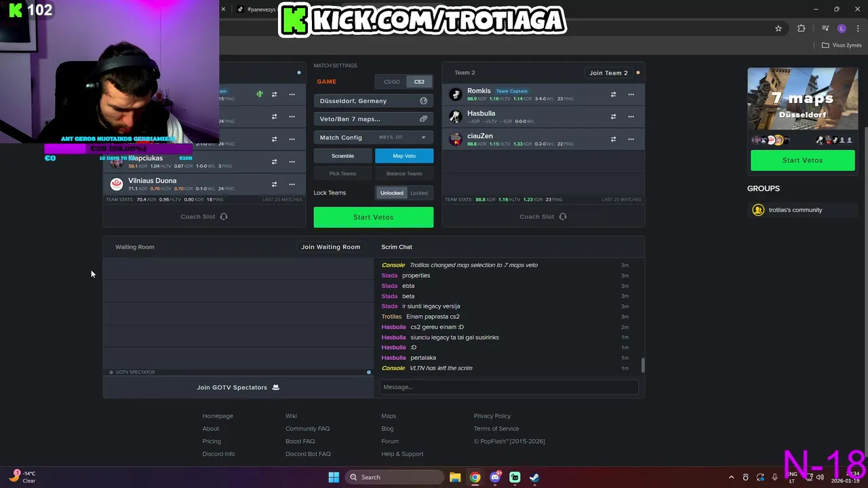Click the Coach Slot in Team 2
868x488 pixels.
(x=543, y=217)
